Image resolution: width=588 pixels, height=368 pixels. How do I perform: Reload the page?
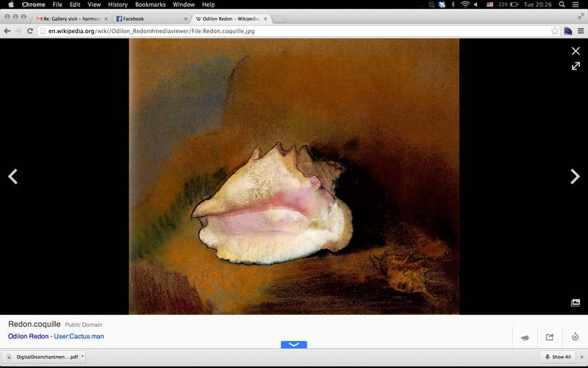tap(30, 31)
